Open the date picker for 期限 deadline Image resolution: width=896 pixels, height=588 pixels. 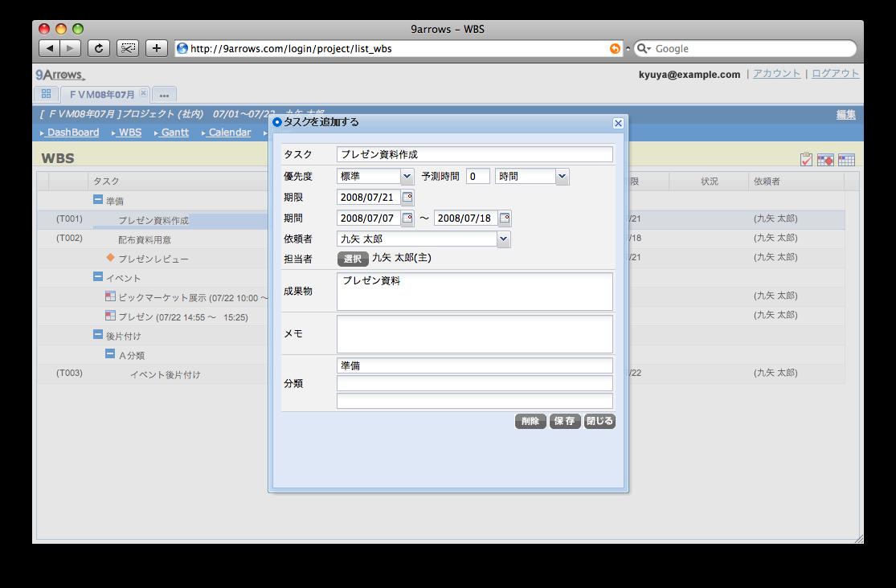tap(407, 197)
